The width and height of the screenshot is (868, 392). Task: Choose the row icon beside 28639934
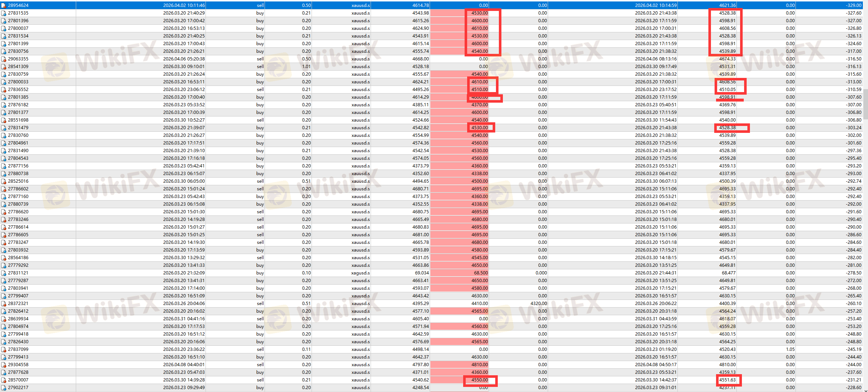[x=4, y=319]
